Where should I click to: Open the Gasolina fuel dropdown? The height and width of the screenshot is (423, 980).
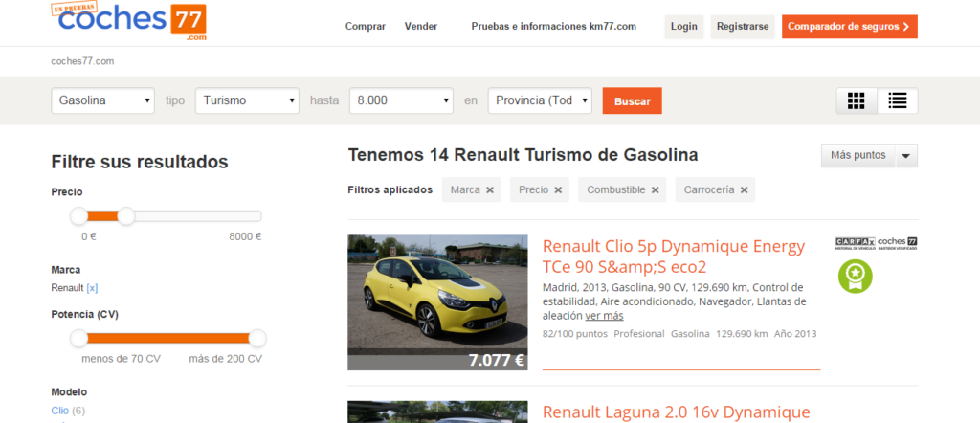(103, 100)
